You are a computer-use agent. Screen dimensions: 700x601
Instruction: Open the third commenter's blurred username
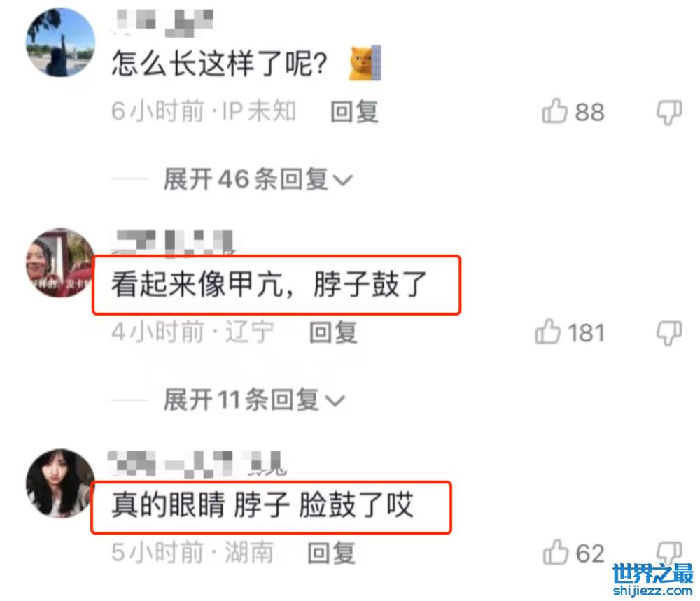(x=197, y=464)
